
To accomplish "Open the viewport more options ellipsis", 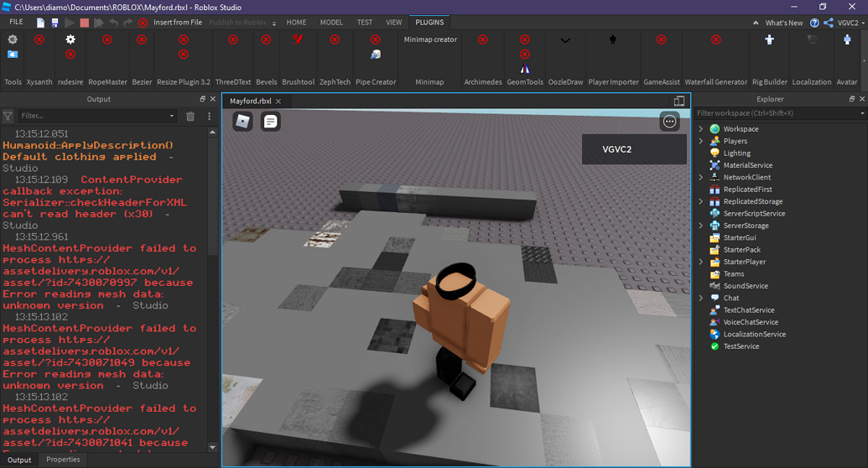I will point(670,122).
